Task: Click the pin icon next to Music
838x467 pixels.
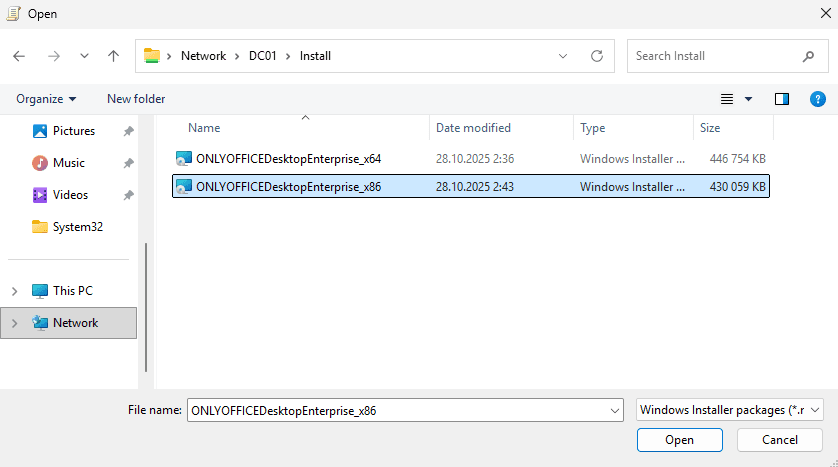Action: (128, 163)
